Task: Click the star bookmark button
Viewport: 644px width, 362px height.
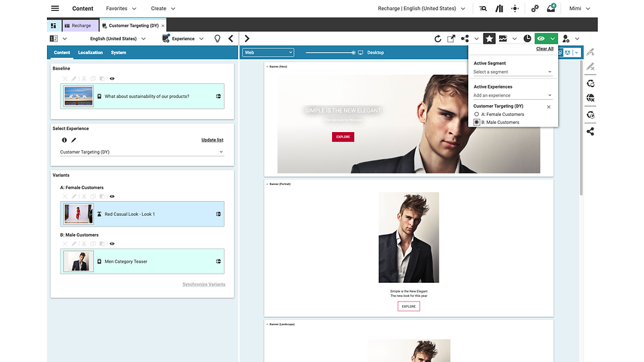Action: 489,39
